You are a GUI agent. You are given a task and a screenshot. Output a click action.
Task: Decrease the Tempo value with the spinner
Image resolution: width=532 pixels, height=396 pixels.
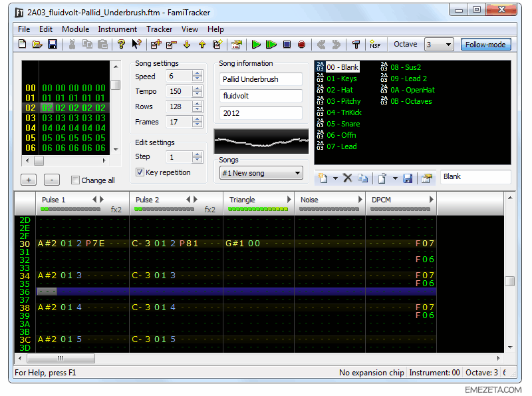[x=197, y=95]
